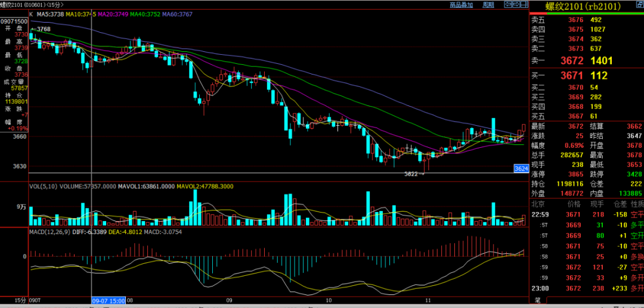The width and height of the screenshot is (644, 308).
Task: Click the 3624 price marker on the axis
Action: 521,168
